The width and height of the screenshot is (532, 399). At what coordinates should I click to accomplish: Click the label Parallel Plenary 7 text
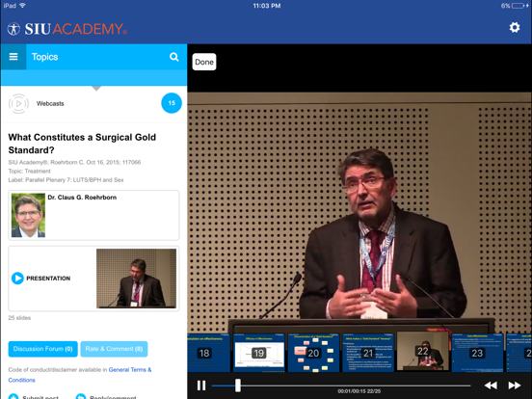point(66,180)
